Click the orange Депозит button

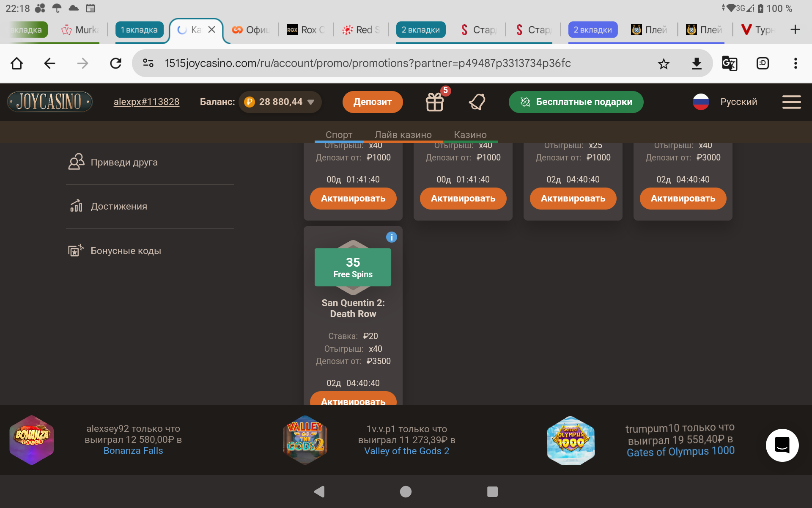373,102
